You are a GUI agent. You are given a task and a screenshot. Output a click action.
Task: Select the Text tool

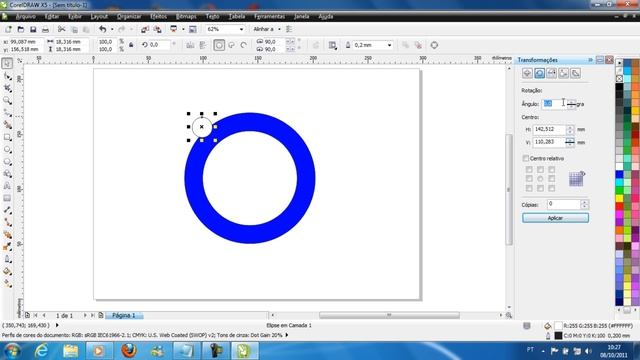coord(7,186)
